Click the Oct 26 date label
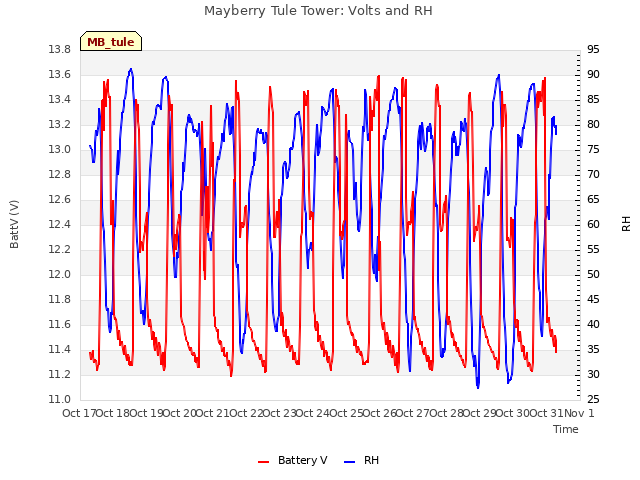This screenshot has height=480, width=640. point(380,413)
